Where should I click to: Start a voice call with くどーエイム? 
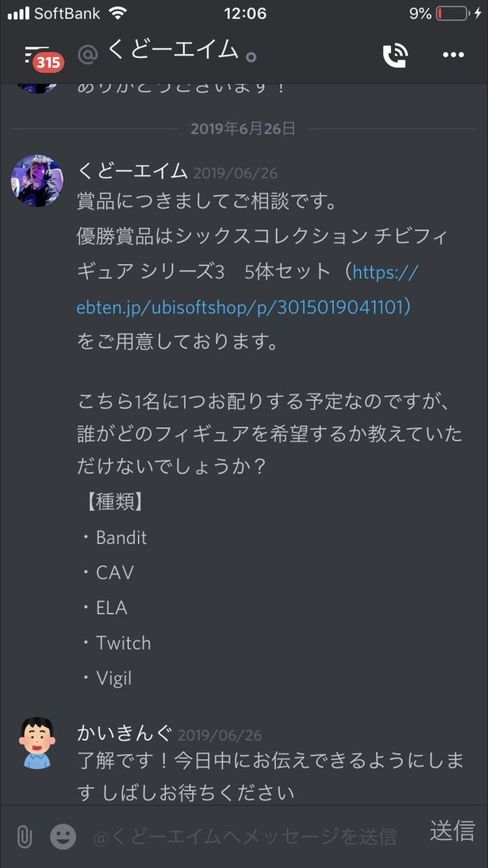click(395, 55)
